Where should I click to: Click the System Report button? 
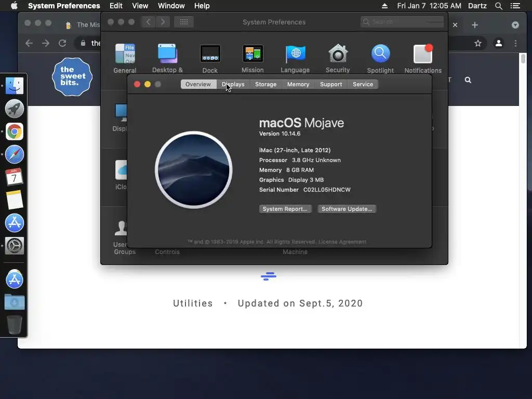(285, 209)
